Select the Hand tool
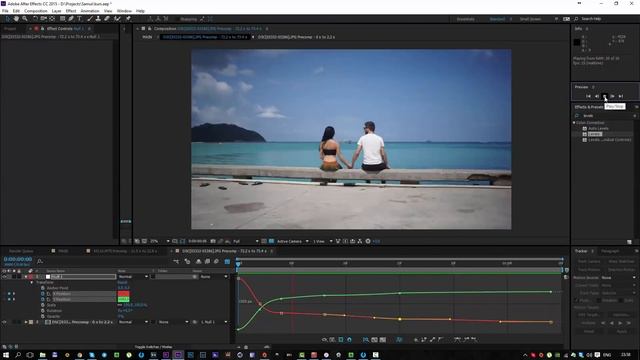 coord(16,19)
